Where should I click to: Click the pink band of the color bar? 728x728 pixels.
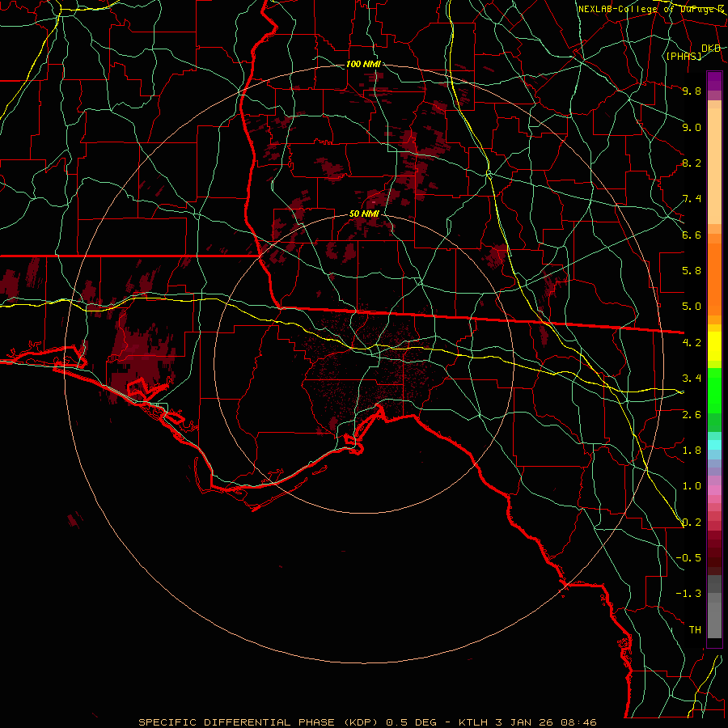[714, 490]
